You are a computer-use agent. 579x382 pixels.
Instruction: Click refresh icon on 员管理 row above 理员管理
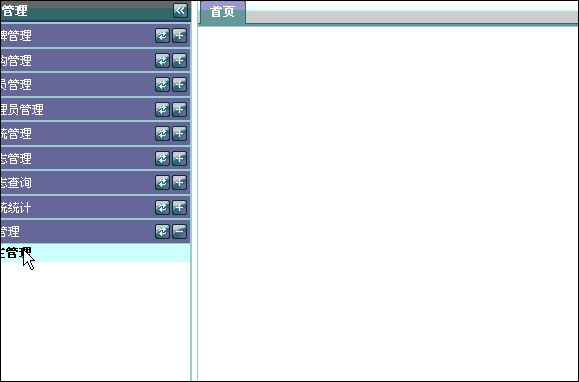(162, 85)
